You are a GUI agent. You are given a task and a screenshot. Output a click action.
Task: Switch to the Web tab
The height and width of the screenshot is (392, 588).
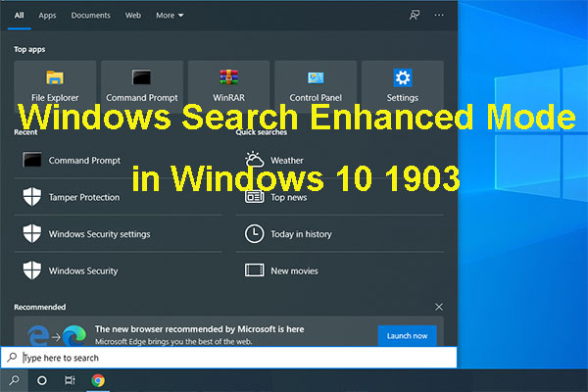[x=133, y=16]
